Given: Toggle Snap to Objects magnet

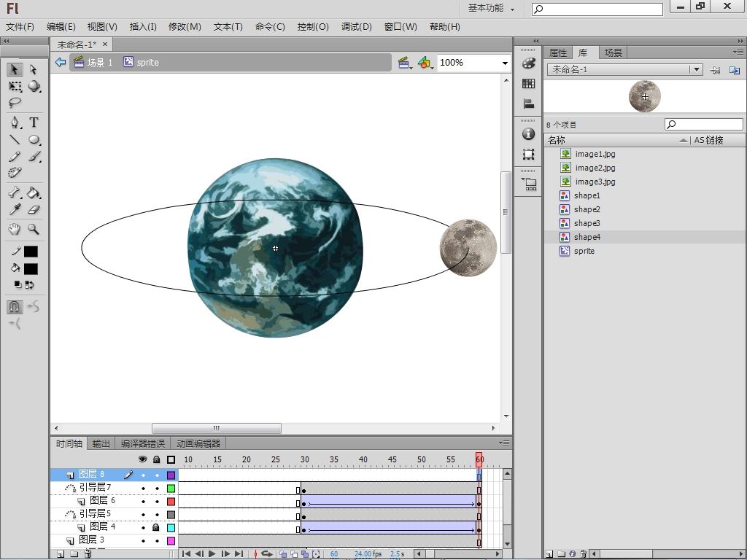Looking at the screenshot, I should (15, 307).
